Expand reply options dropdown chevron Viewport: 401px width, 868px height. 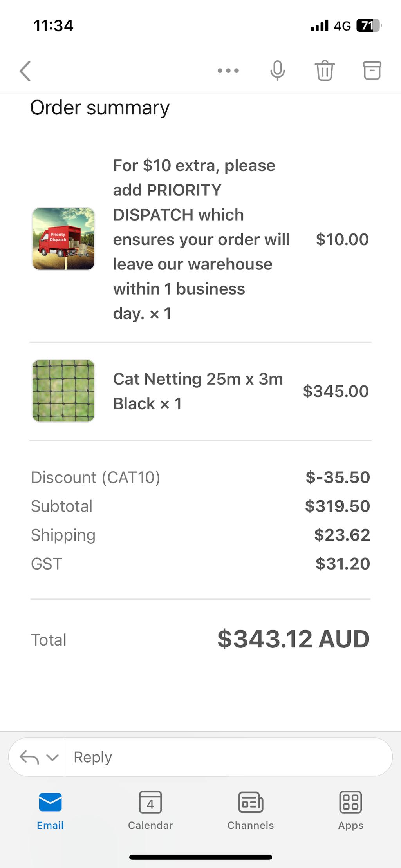click(x=52, y=757)
